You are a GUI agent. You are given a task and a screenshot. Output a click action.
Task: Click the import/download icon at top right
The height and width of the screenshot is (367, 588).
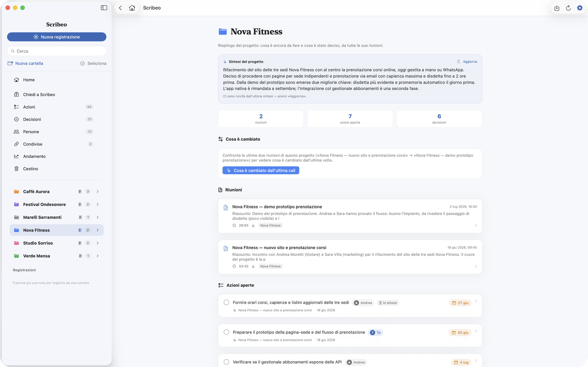tap(557, 8)
